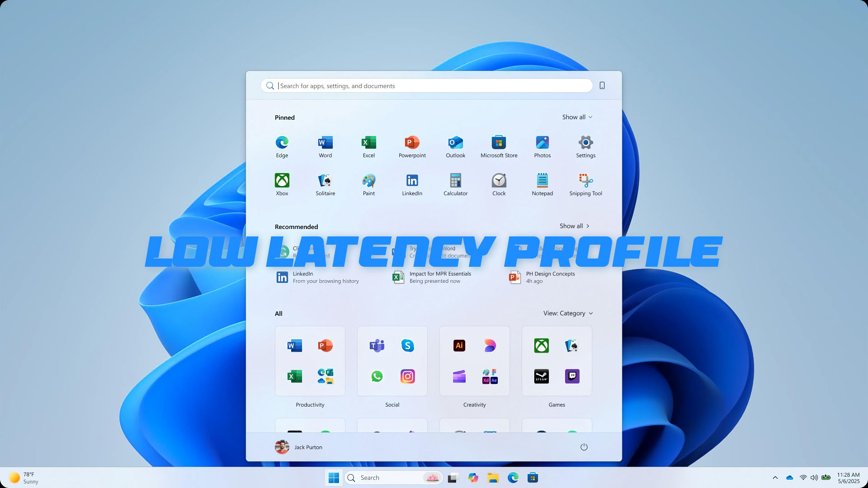Open Settings from pinned apps
Screen dimensions: 868x488
586,147
